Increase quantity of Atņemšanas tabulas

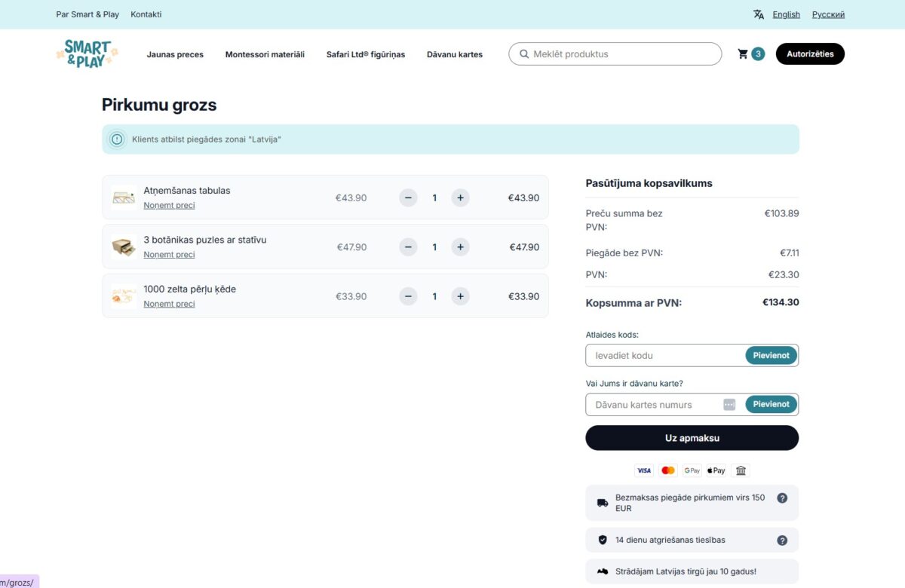tap(460, 198)
